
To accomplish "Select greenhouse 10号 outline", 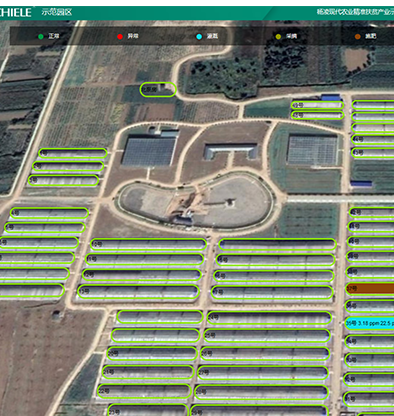I will (148, 244).
